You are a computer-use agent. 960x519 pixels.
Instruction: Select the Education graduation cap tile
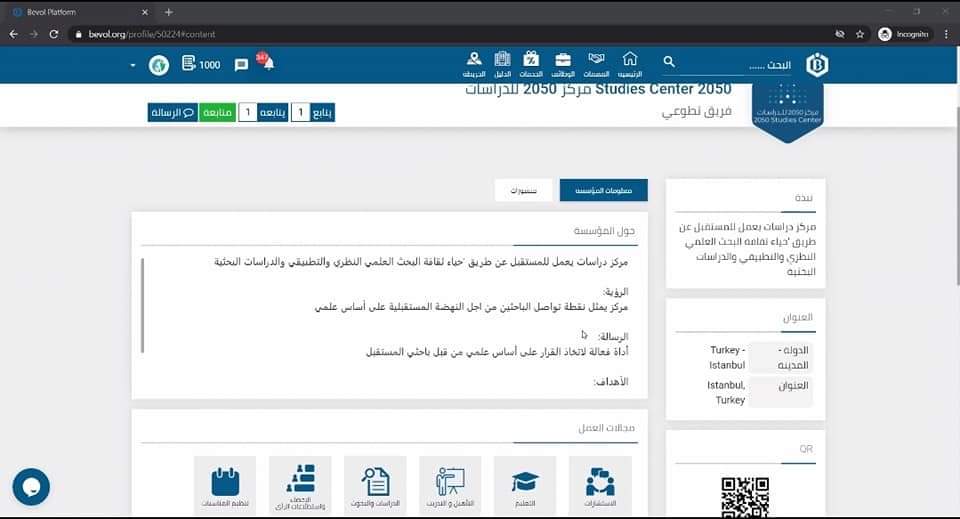[x=525, y=484]
